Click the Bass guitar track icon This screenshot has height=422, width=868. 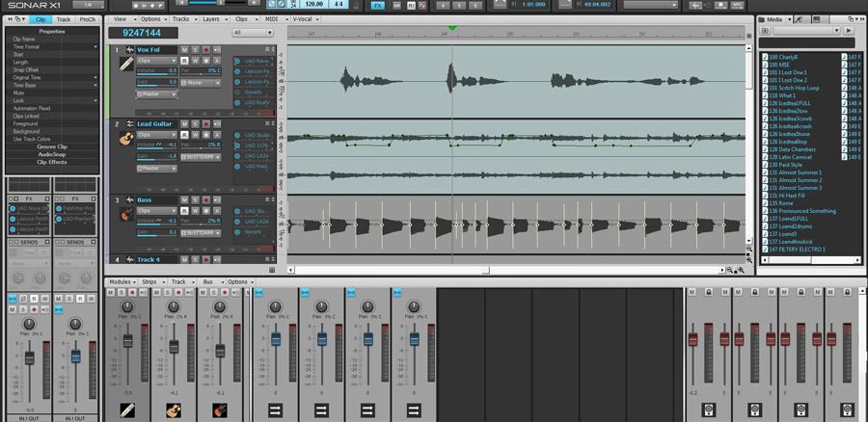pos(125,214)
